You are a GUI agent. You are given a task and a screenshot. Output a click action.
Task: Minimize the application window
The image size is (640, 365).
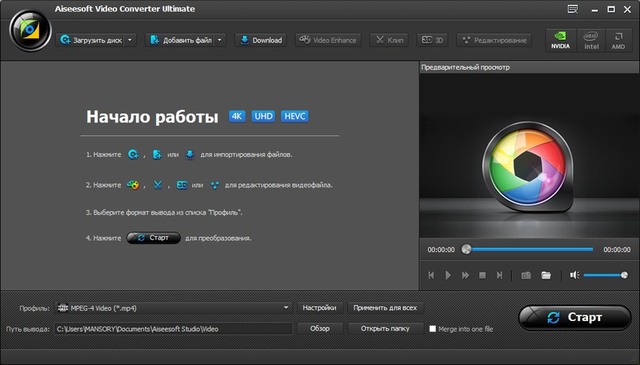point(594,10)
